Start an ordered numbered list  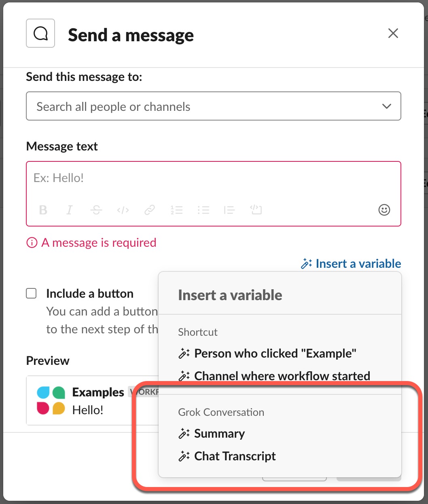point(176,210)
